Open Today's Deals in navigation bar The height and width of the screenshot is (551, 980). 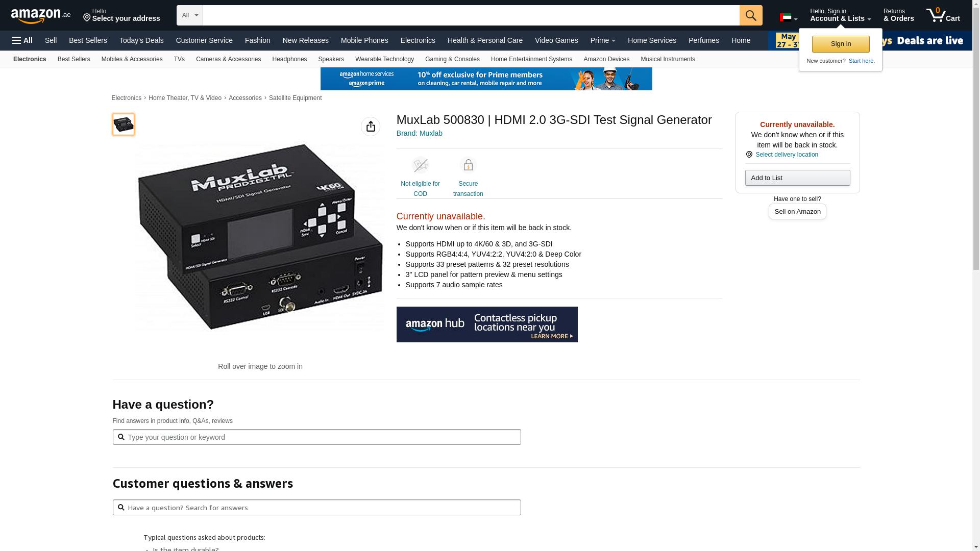(141, 40)
